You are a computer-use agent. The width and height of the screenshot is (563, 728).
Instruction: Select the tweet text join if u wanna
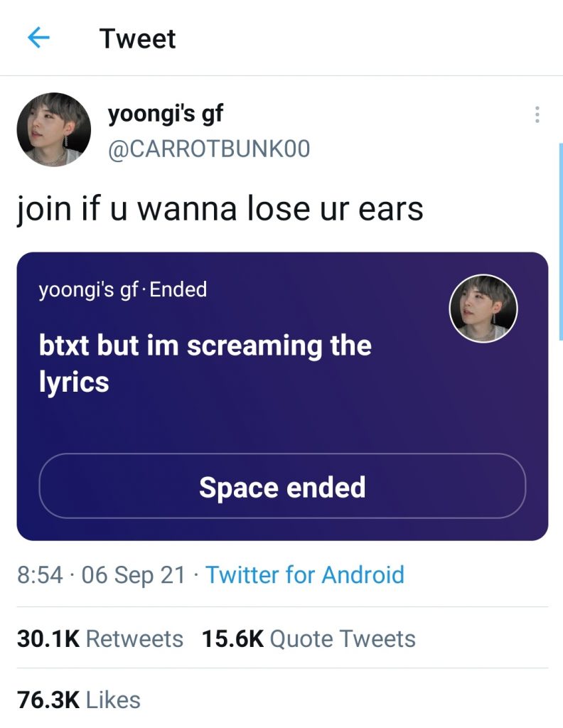[220, 208]
